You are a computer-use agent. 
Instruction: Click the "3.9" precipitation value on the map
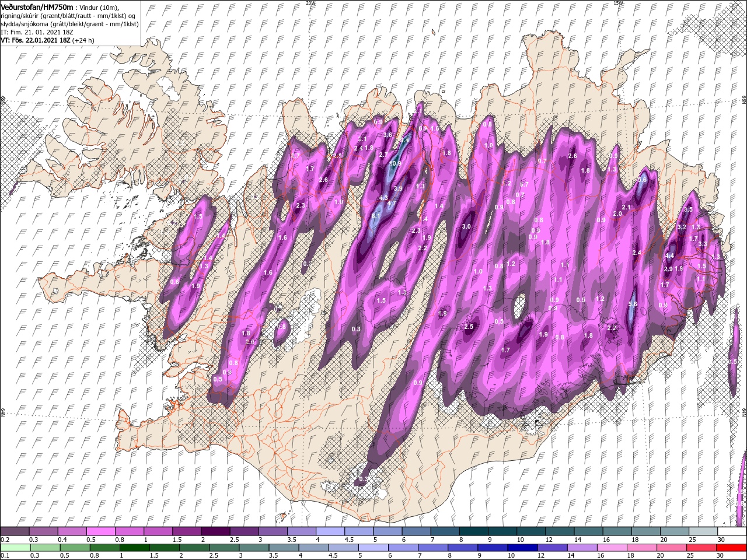pos(398,189)
